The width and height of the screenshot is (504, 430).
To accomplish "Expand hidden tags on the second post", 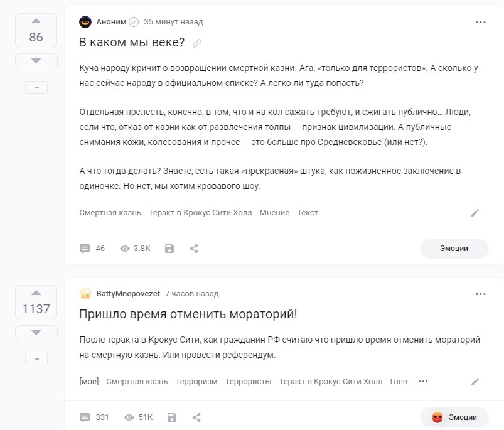I will pos(423,381).
